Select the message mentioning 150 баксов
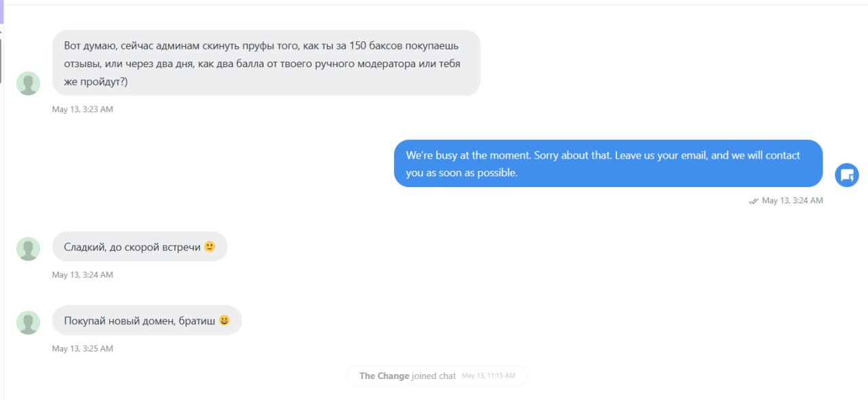Screen dimensions: 868x400 coord(267,63)
